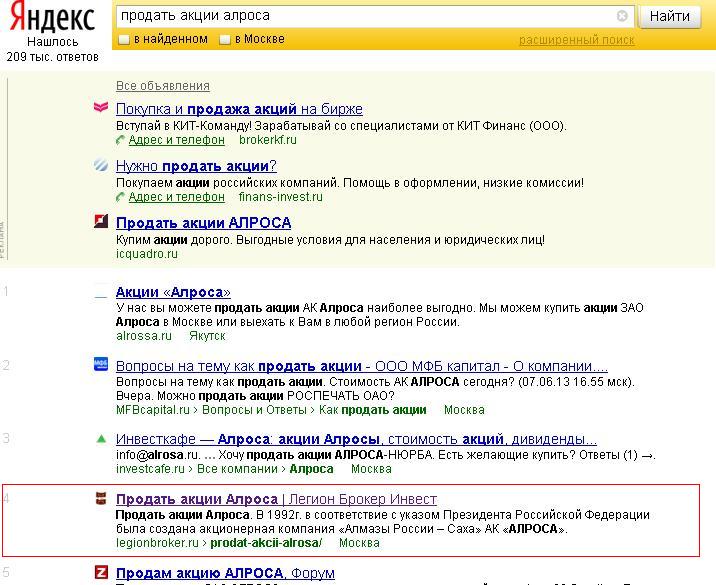Click the green 'Алроса' breadcrumb under Инвесткафе
The width and height of the screenshot is (716, 585).
pos(311,469)
